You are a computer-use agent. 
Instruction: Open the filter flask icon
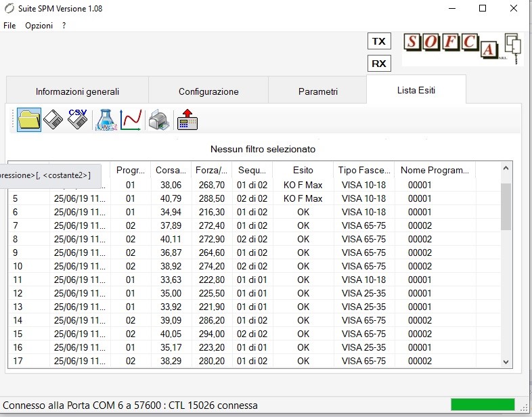pyautogui.click(x=106, y=120)
